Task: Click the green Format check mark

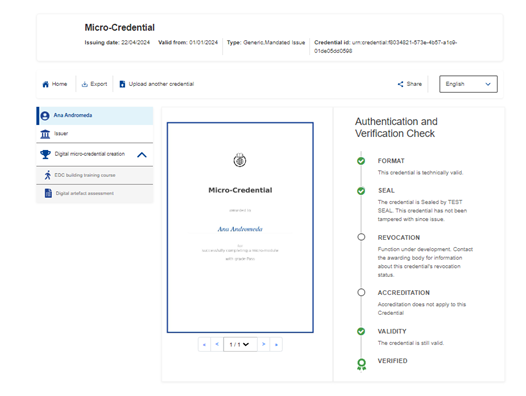Action: (361, 161)
